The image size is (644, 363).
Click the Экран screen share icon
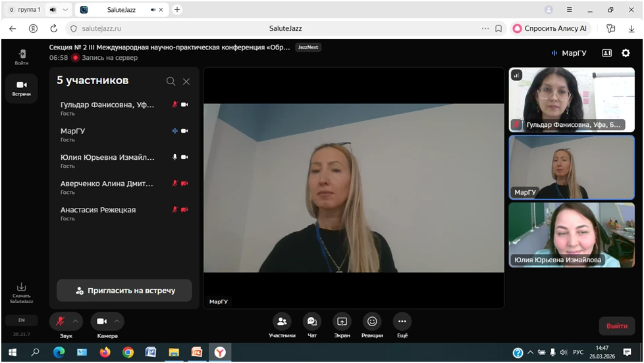coord(342,322)
